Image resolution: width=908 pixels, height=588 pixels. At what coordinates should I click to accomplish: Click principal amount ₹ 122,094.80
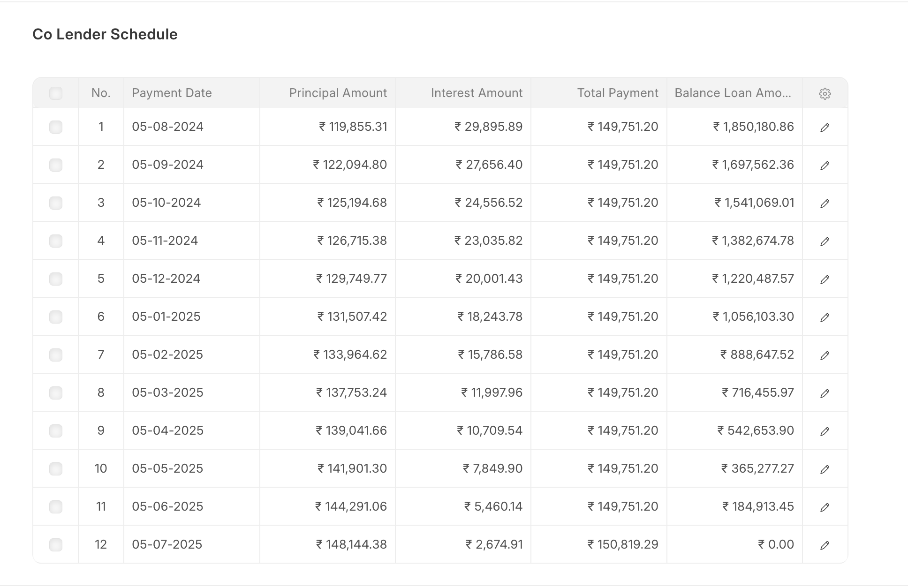pos(350,165)
